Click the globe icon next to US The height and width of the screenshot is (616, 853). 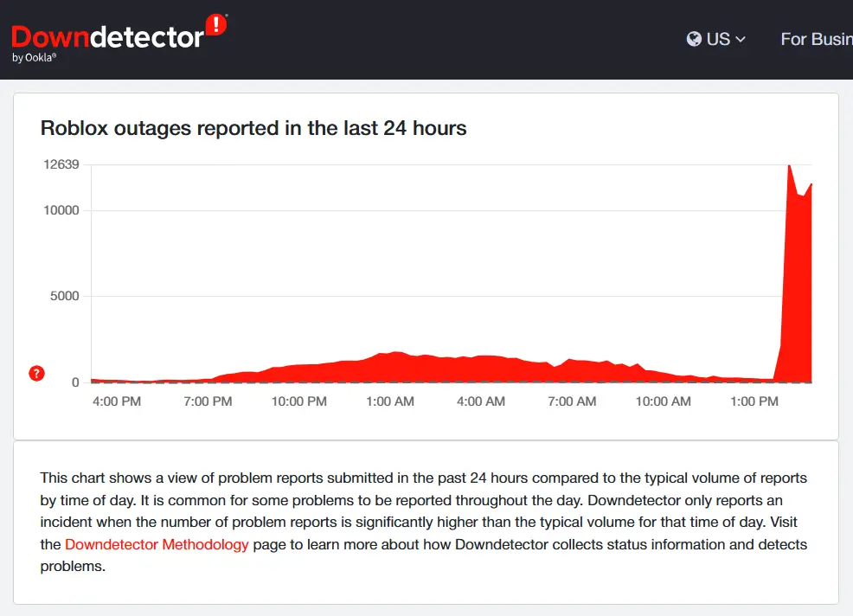point(691,38)
